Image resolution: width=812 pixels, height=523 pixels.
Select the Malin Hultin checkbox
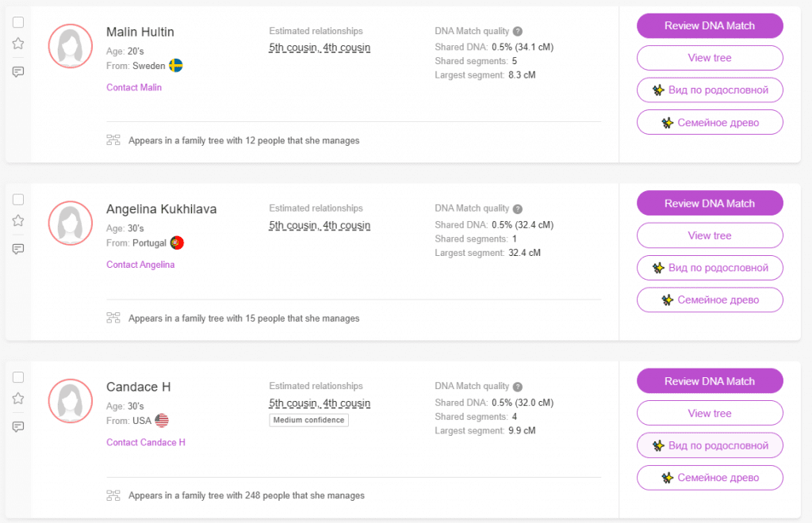coord(18,22)
